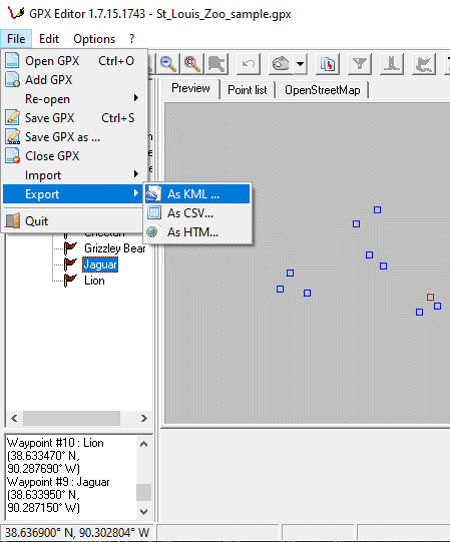Choose Quit from the File menu
The height and width of the screenshot is (542, 450).
(x=72, y=221)
